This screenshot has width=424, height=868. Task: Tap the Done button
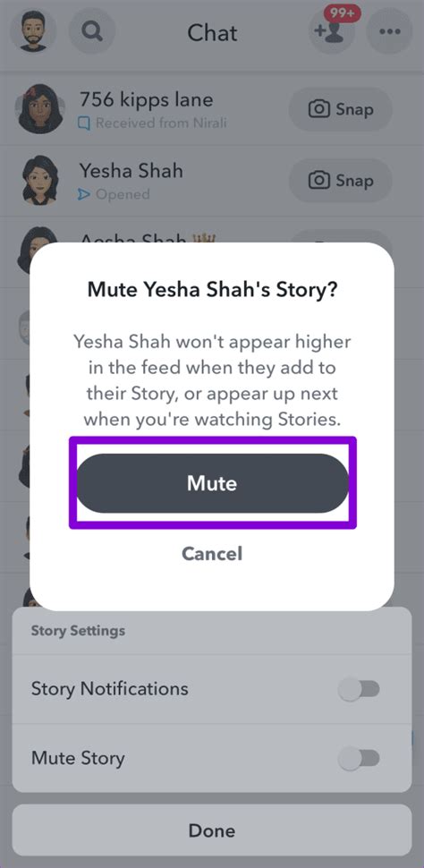click(212, 830)
